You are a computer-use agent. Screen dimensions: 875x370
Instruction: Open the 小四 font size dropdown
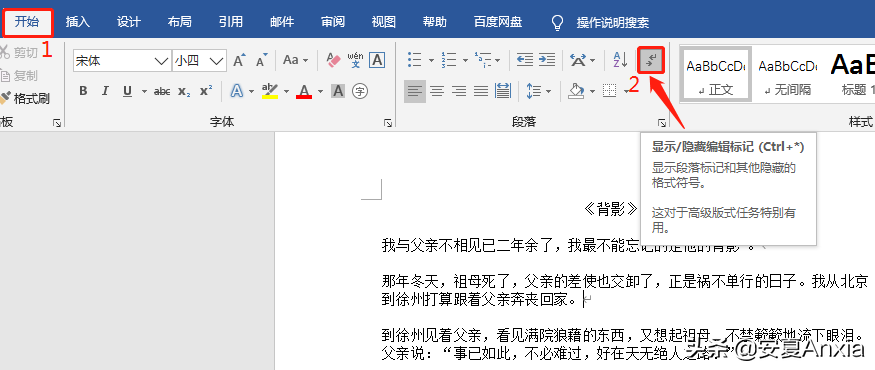217,60
